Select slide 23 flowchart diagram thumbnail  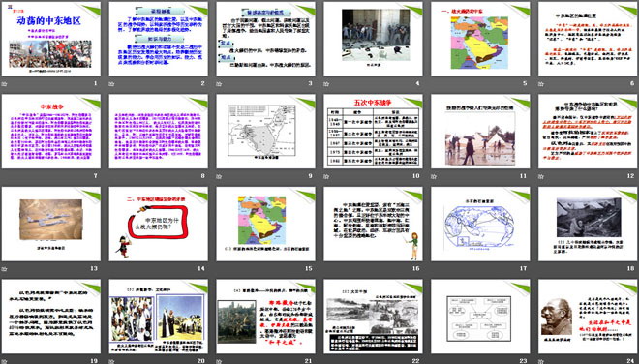click(480, 317)
